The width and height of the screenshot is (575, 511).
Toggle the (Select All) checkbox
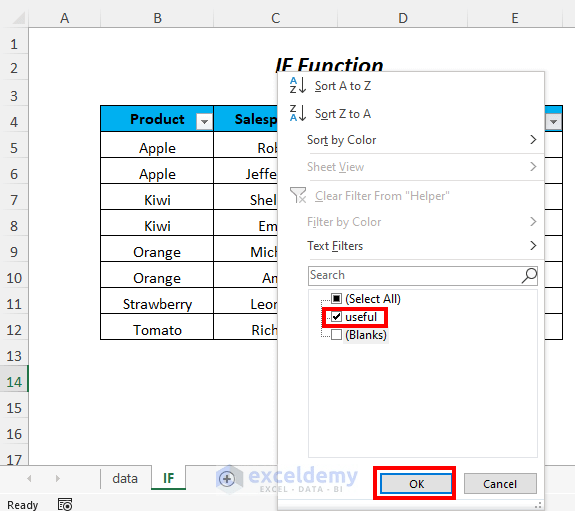coord(336,299)
